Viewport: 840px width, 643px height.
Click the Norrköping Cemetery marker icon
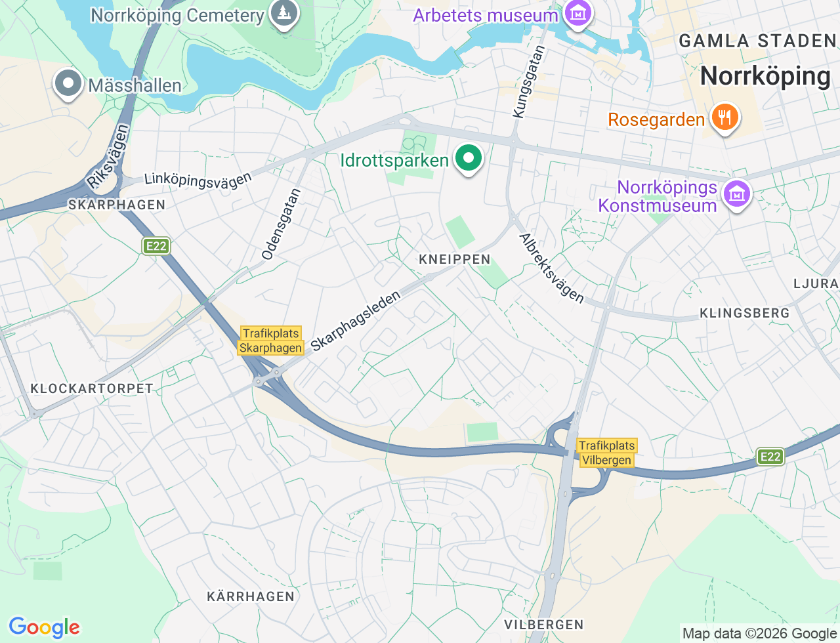(283, 13)
